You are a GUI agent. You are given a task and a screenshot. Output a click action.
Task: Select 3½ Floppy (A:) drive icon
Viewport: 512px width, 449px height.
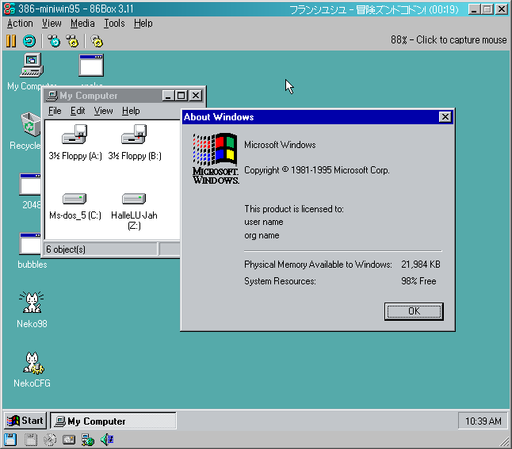pos(75,134)
